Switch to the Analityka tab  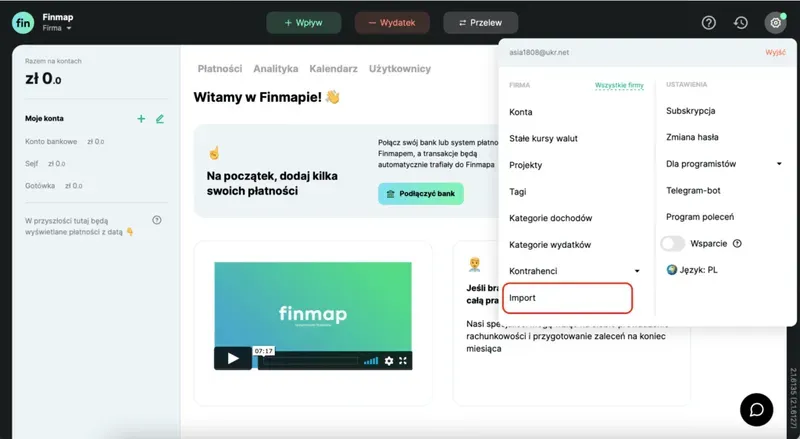[276, 68]
